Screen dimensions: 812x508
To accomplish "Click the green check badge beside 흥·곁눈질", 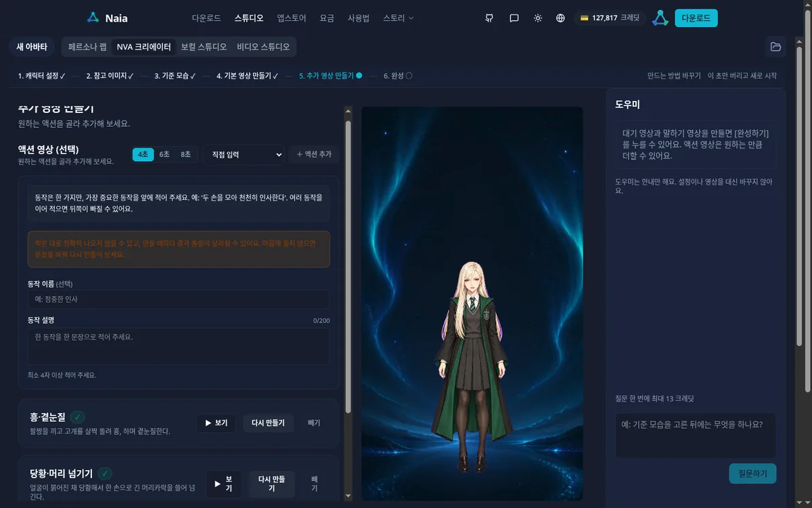I will [x=78, y=417].
